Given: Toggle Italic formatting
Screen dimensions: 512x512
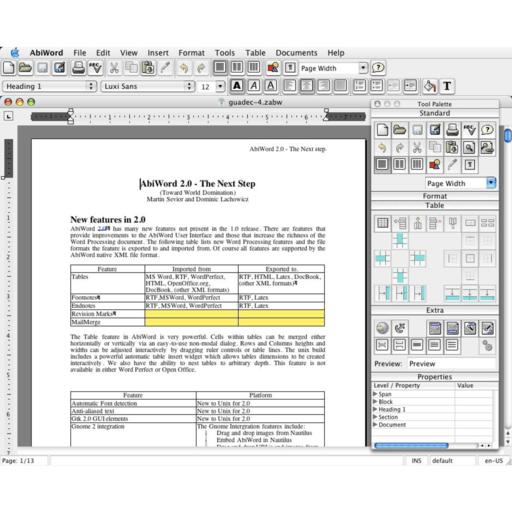Looking at the screenshot, I should coord(254,86).
